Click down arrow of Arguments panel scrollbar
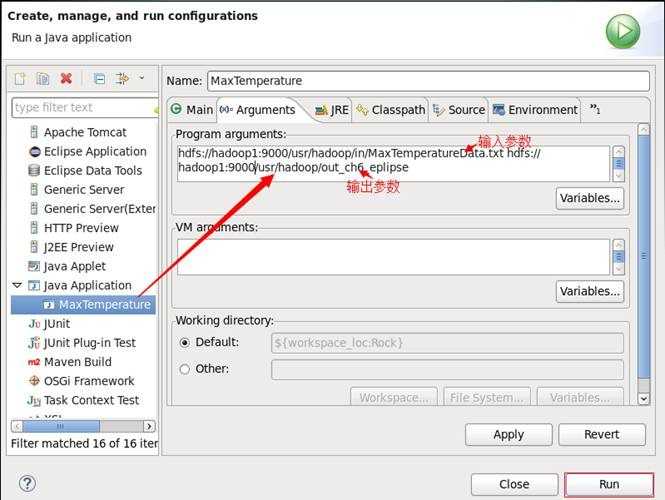The width and height of the screenshot is (665, 500). tap(644, 399)
